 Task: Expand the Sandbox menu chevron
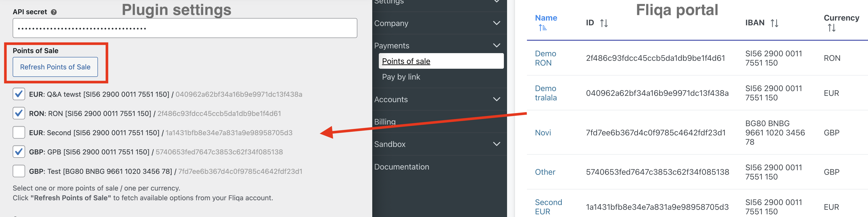pos(496,144)
